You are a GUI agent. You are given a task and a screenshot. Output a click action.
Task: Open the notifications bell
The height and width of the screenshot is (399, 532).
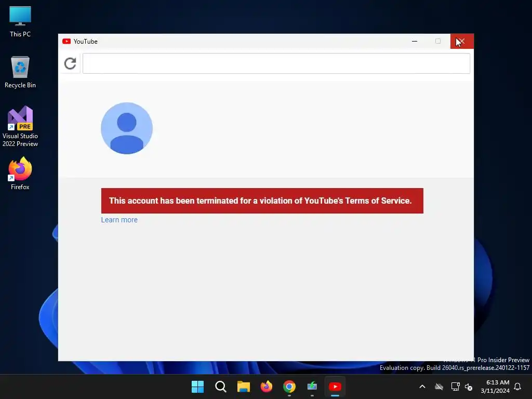point(518,387)
